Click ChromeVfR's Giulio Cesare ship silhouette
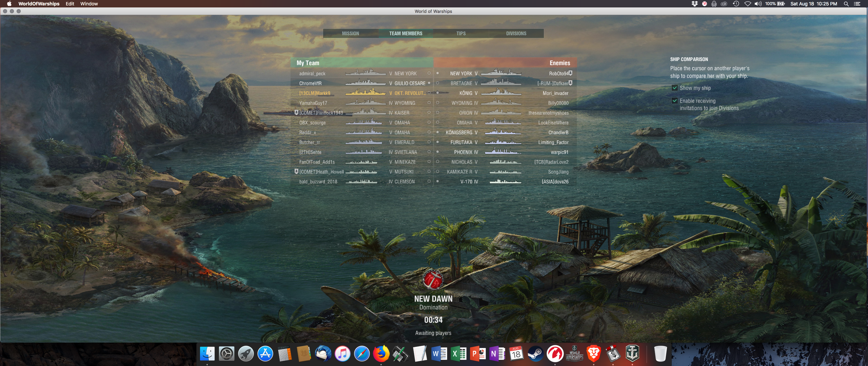The width and height of the screenshot is (868, 366). pos(366,82)
